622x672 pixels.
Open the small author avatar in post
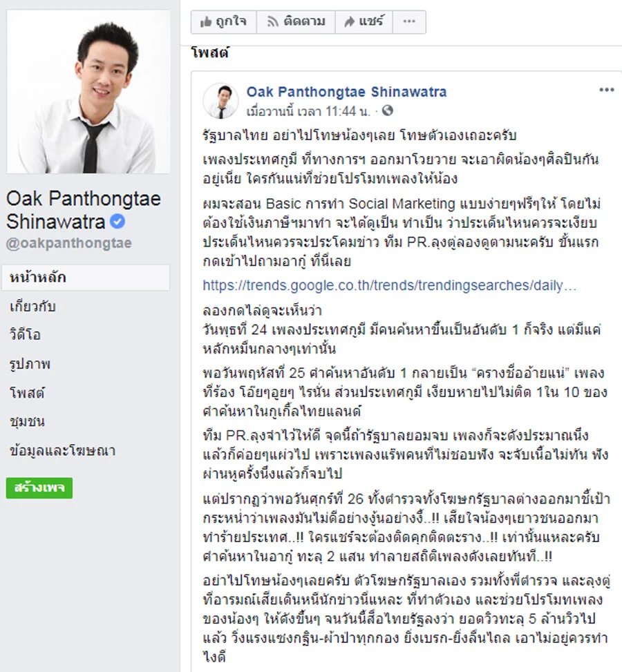(x=220, y=101)
